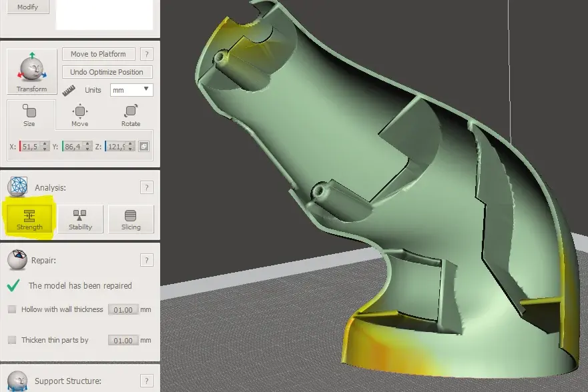Viewport: 588px width, 392px height.
Task: Enable Thicken thin parts by checkbox
Action: (x=12, y=340)
